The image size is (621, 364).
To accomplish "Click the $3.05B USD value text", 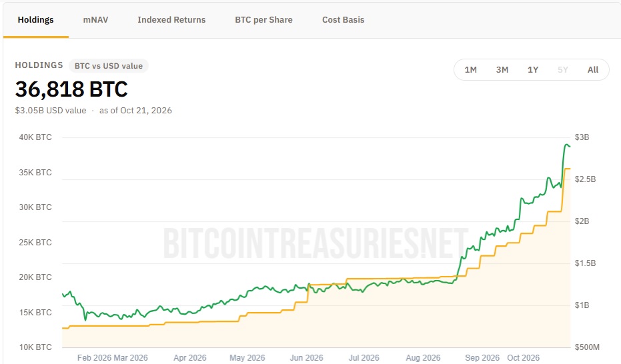I will pos(51,111).
